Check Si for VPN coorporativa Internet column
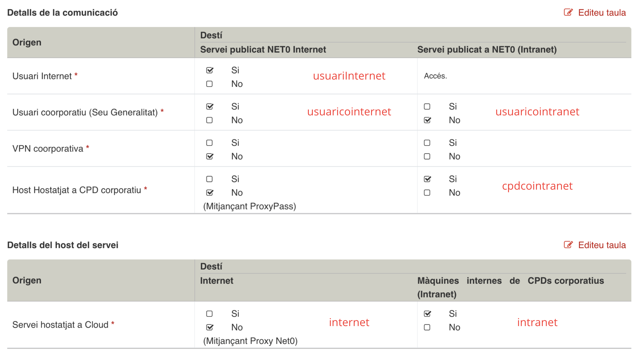This screenshot has height=364, width=636. click(x=210, y=143)
